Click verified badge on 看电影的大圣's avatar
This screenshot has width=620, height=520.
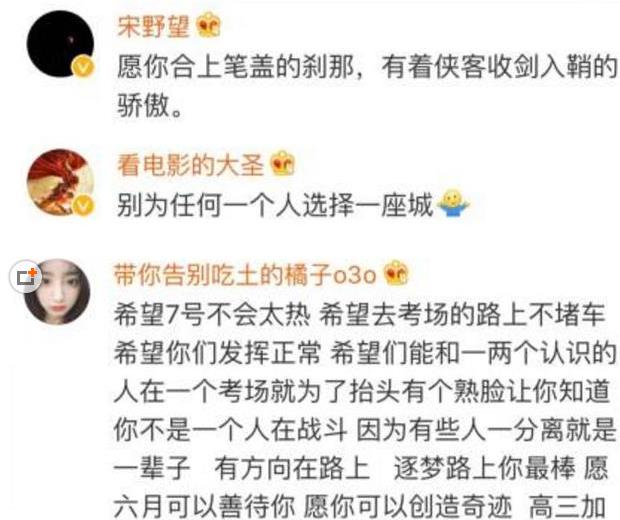(x=83, y=206)
